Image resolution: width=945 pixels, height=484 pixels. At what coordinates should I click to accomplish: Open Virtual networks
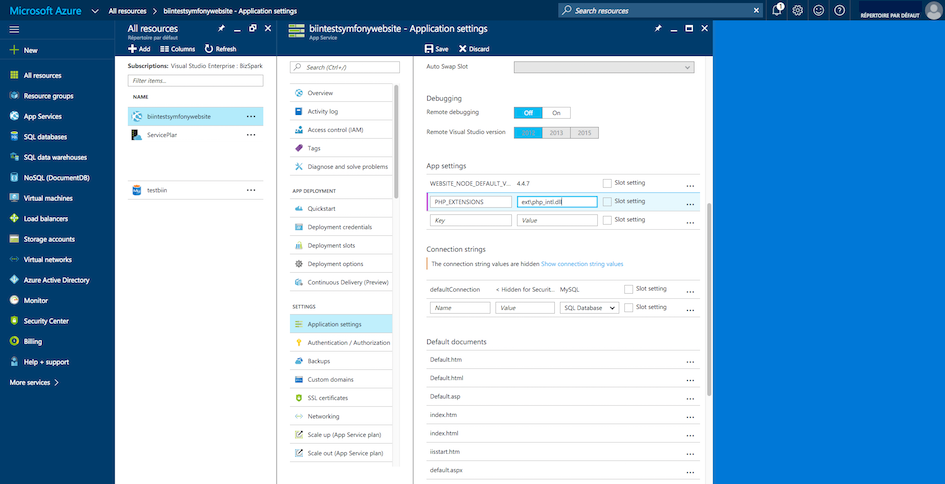click(x=48, y=260)
